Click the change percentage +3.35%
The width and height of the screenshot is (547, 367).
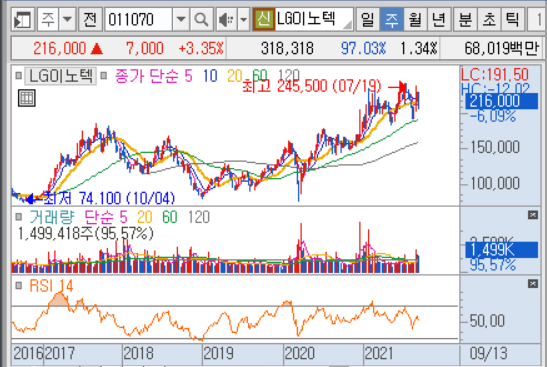coord(201,48)
